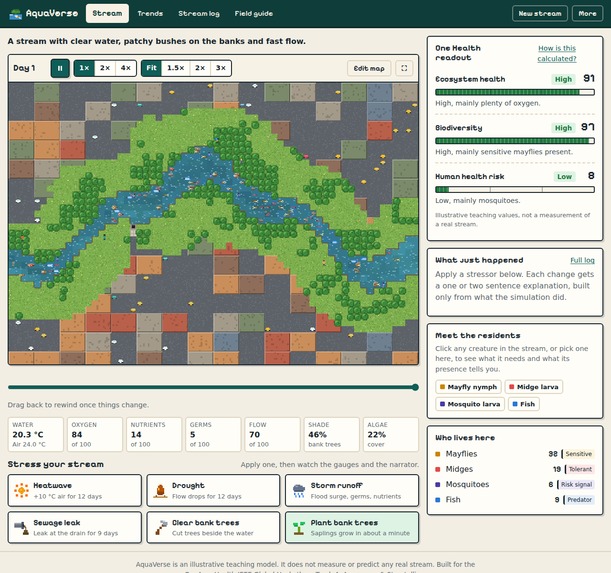The height and width of the screenshot is (573, 611).
Task: Switch to the Trends tab
Action: (x=150, y=14)
